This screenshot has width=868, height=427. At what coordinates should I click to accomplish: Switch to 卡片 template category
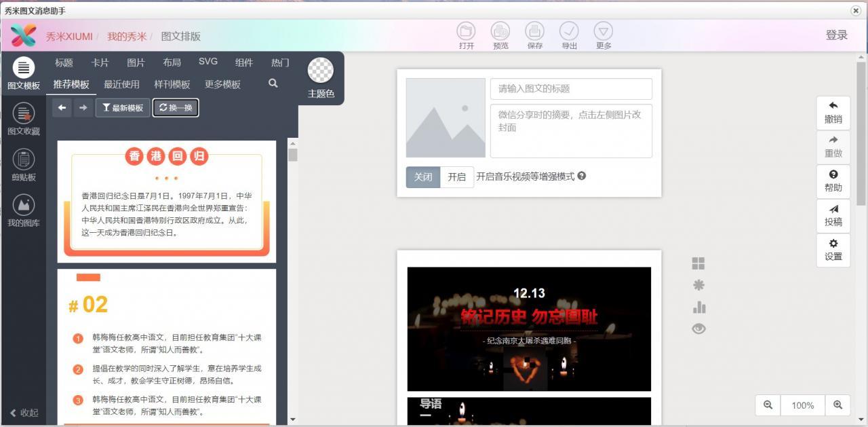[x=100, y=62]
